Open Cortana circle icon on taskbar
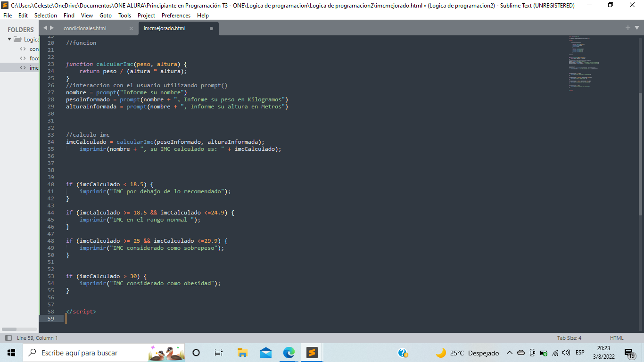This screenshot has height=362, width=644. pyautogui.click(x=196, y=353)
